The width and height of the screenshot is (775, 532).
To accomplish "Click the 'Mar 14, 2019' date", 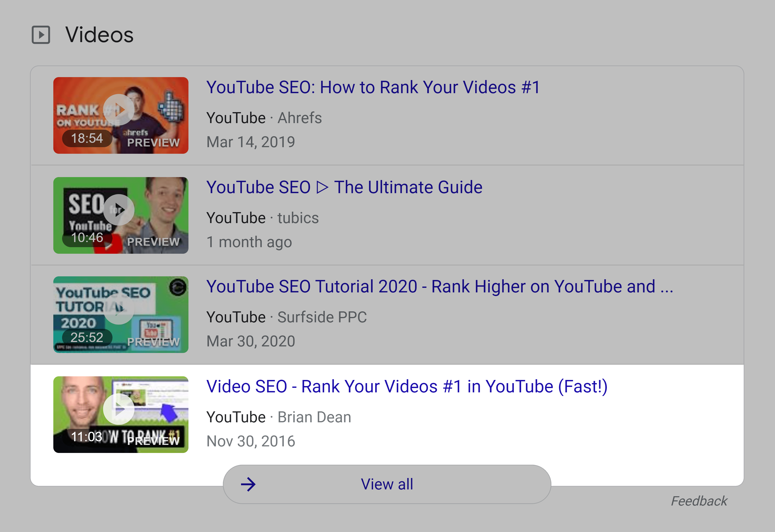I will click(251, 142).
